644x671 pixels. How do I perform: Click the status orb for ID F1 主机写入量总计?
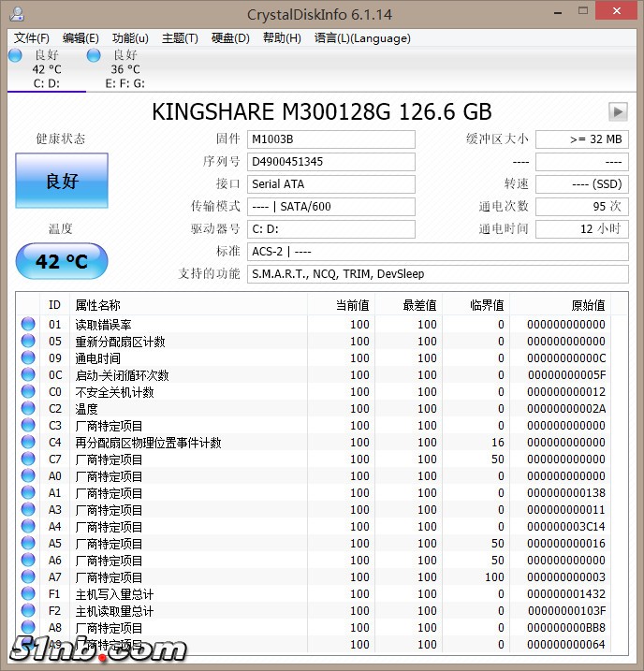(28, 593)
